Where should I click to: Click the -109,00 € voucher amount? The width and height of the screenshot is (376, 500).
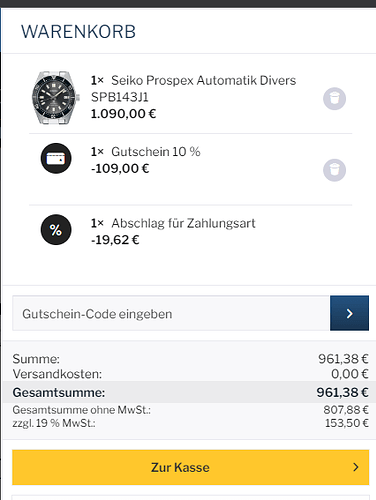[x=120, y=169]
